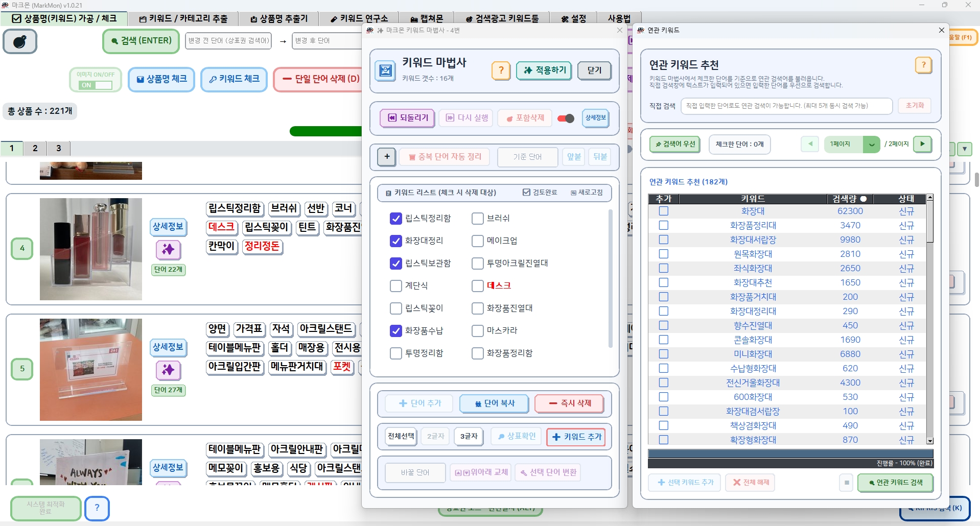Check the 메이크업 checkbox
The height and width of the screenshot is (526, 980).
[x=477, y=241]
